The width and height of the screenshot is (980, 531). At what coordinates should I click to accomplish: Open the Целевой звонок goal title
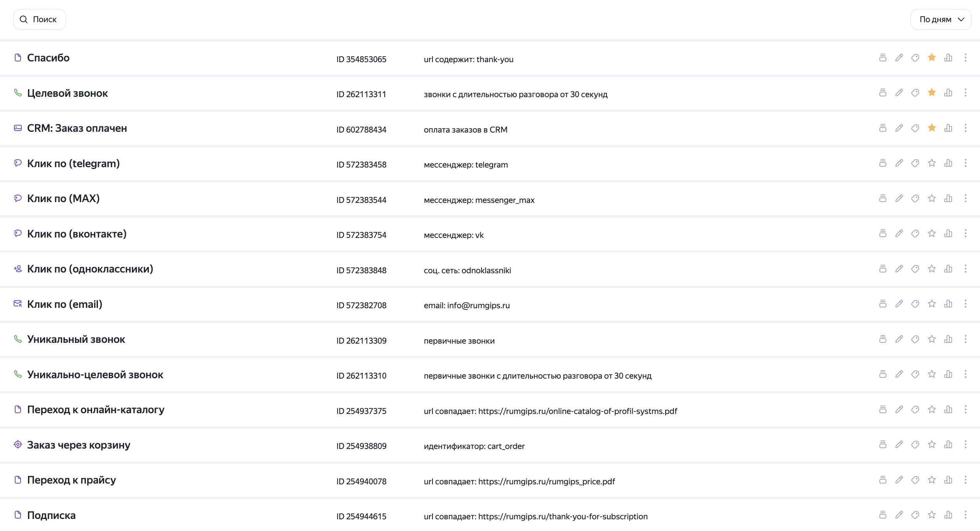(x=68, y=93)
